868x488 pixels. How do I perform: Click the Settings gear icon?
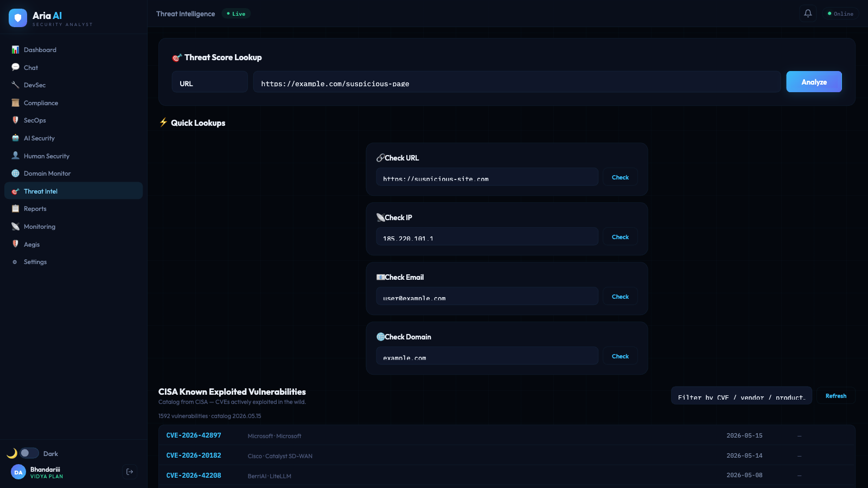pyautogui.click(x=15, y=262)
